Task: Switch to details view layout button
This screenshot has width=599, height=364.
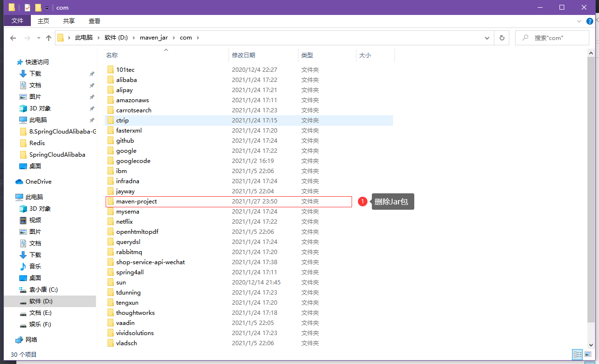Action: tap(577, 354)
